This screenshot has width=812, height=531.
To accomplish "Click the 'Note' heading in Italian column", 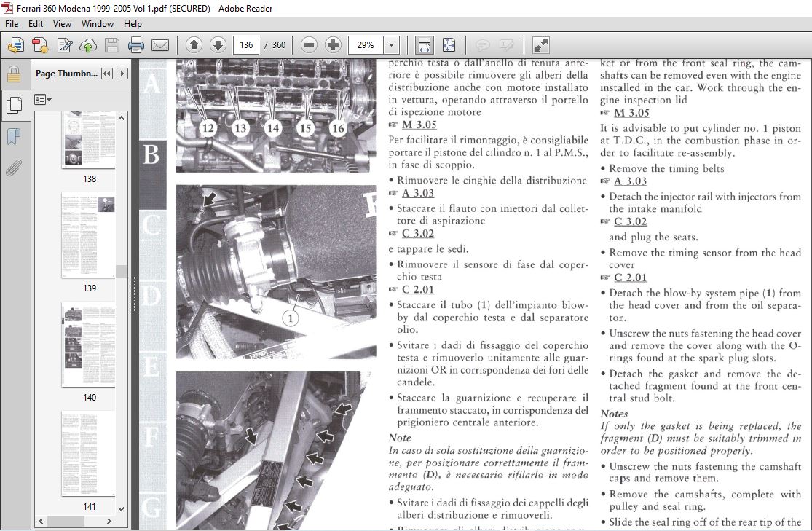I will pyautogui.click(x=400, y=438).
